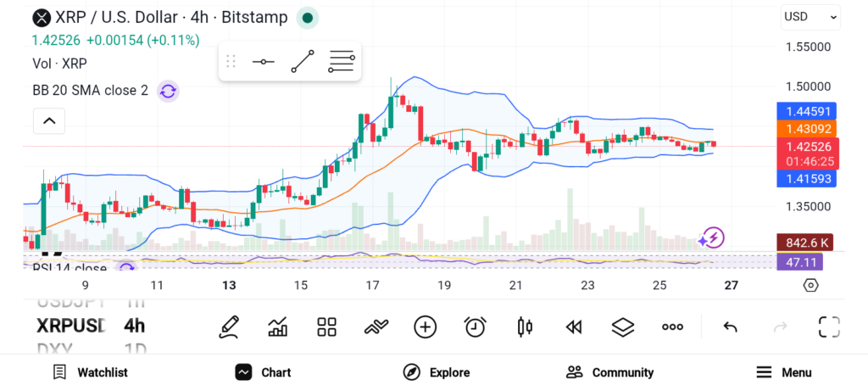Screen dimensions: 868x391
Task: Start bar replay with rewind icon
Action: tap(574, 327)
